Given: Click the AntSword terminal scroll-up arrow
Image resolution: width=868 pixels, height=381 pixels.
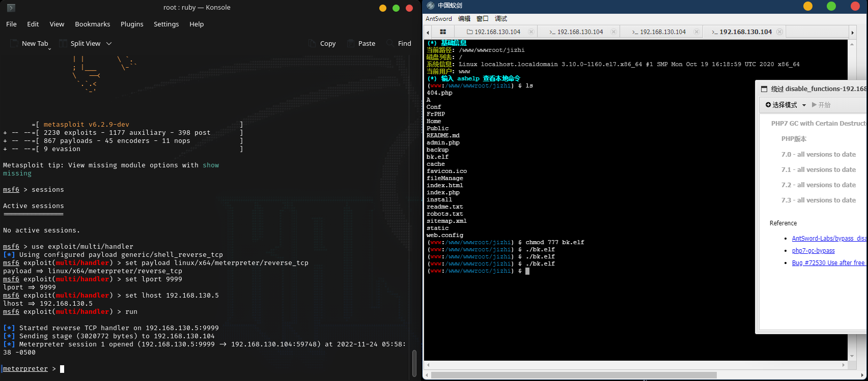Looking at the screenshot, I should pyautogui.click(x=852, y=44).
